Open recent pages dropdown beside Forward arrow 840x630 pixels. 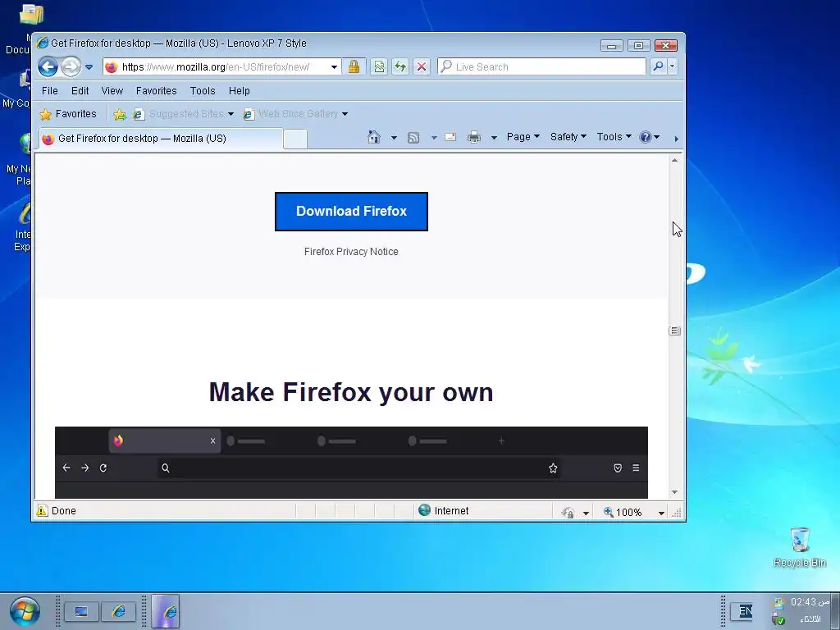point(89,67)
